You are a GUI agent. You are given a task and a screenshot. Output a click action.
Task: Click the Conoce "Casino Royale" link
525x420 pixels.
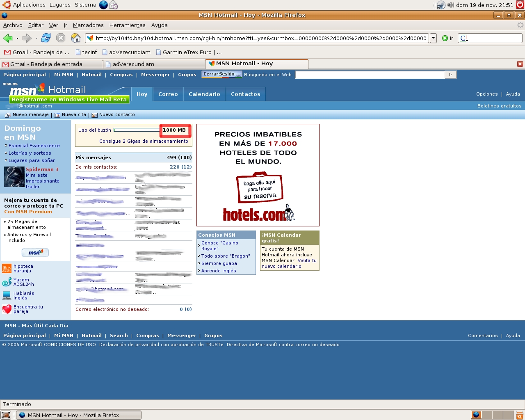220,246
